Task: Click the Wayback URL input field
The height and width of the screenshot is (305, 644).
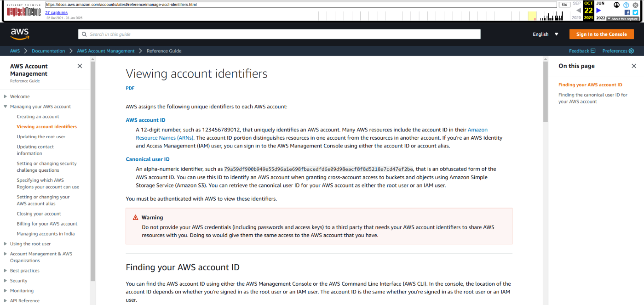Action: pos(301,5)
